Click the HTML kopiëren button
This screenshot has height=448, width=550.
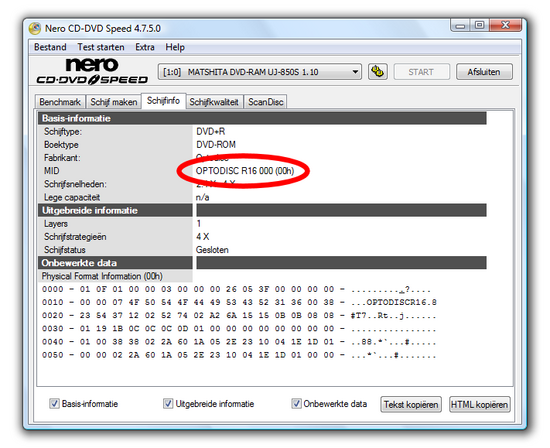pos(479,404)
